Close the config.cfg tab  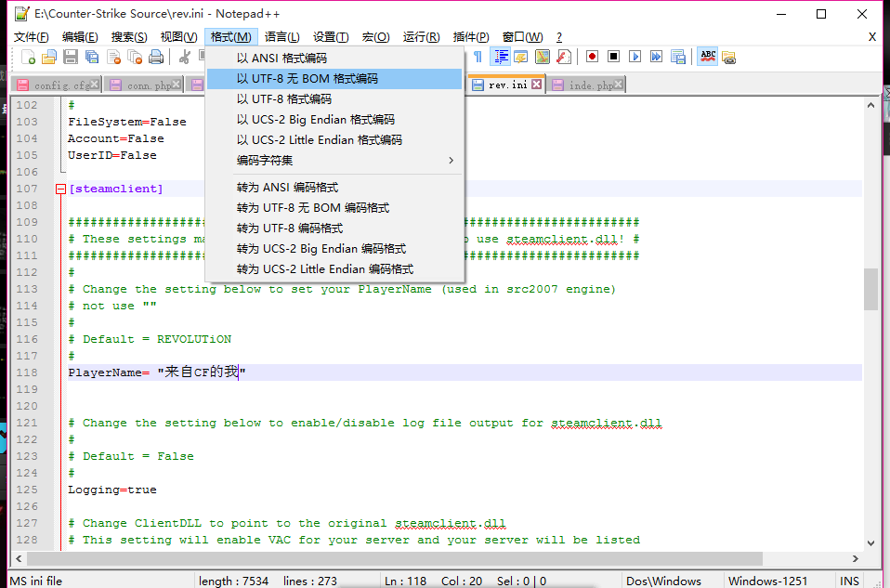pos(95,85)
